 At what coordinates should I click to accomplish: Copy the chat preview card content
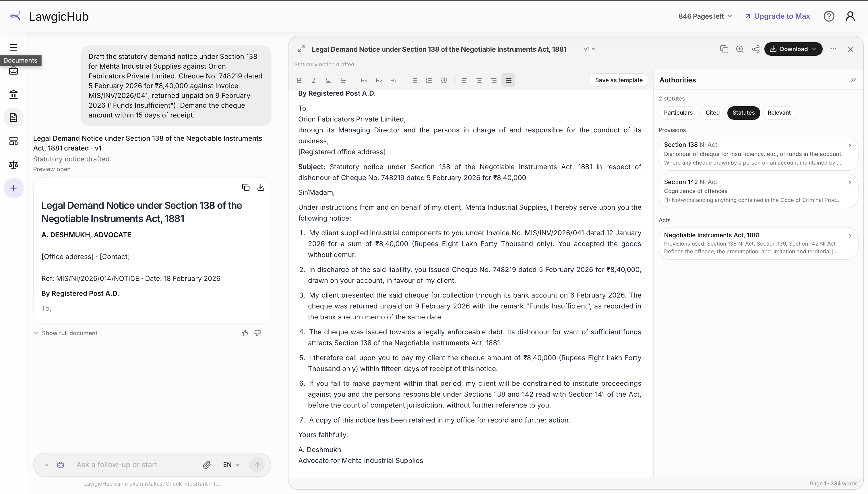tap(246, 188)
